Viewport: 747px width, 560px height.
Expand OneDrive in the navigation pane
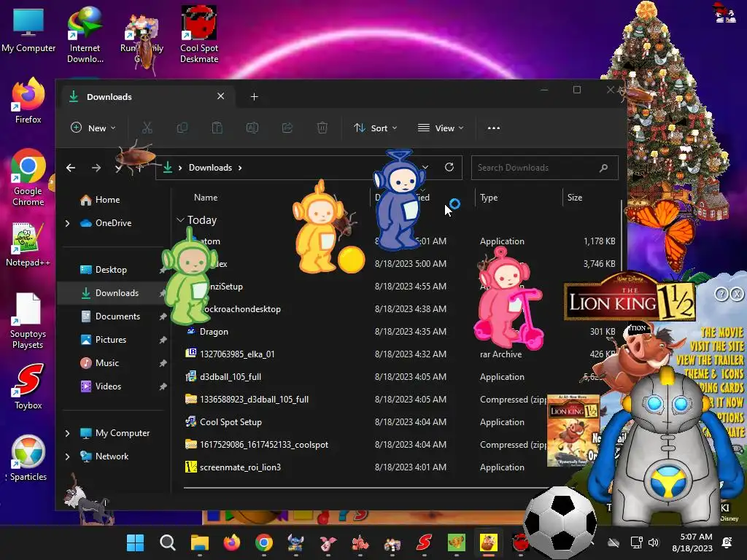pos(68,223)
